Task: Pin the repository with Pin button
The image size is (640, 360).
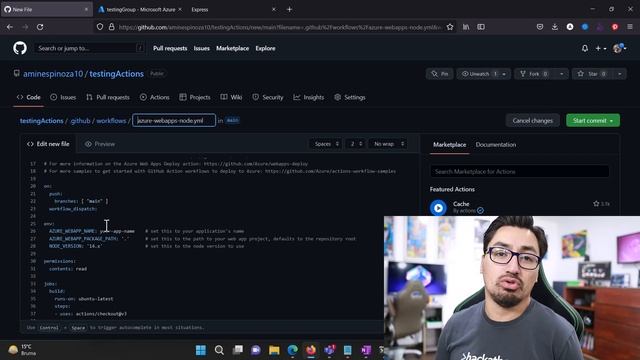Action: pyautogui.click(x=440, y=74)
